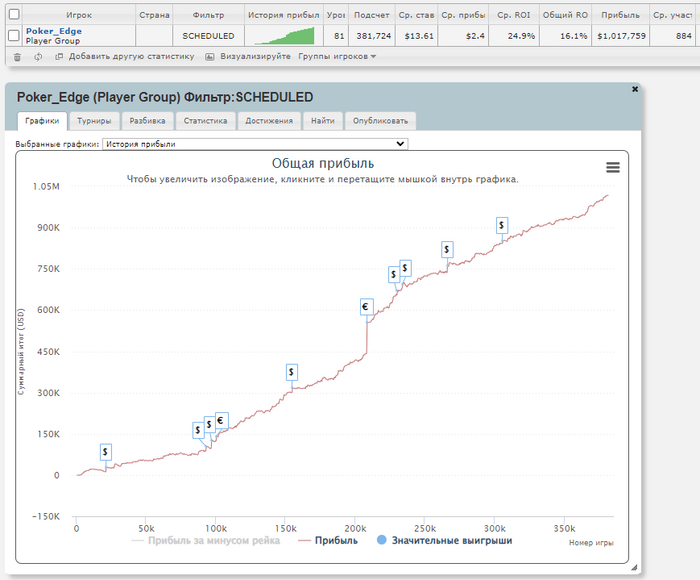700x580 pixels.
Task: Switch to the 'Графики' tab
Action: [42, 121]
